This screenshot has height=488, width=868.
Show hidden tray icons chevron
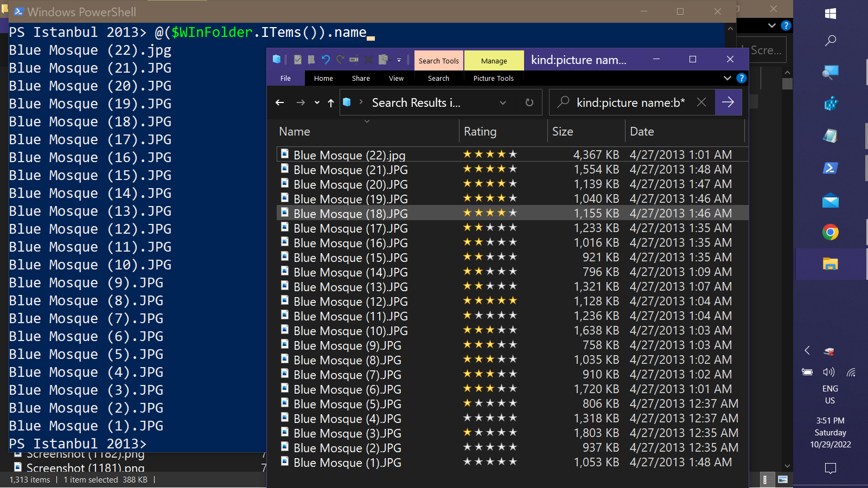pos(807,350)
